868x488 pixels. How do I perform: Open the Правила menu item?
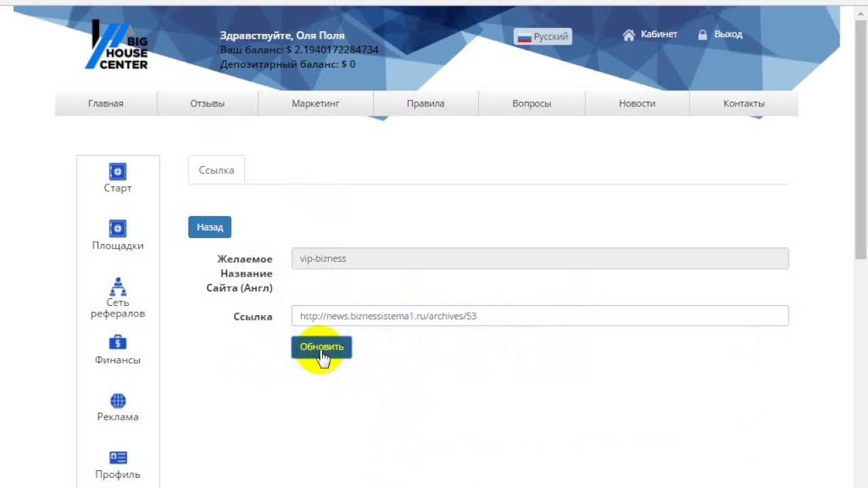pos(426,104)
